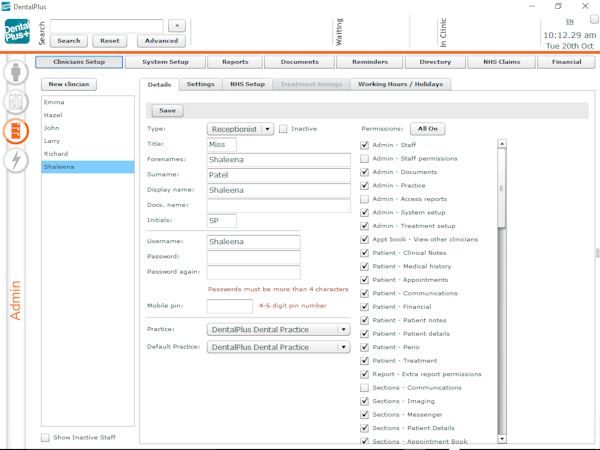Select the orange admin cabinet sidebar icon
Viewport: 600px width, 450px height.
(x=16, y=131)
